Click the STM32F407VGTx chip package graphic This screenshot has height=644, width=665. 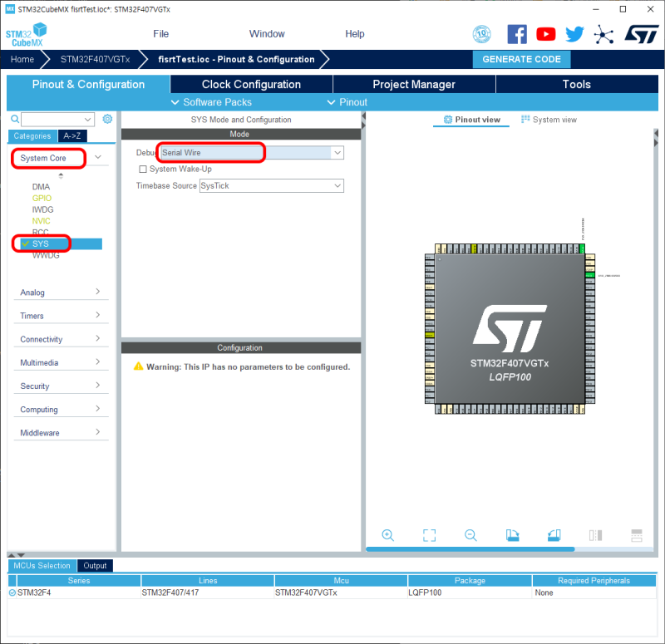(510, 328)
